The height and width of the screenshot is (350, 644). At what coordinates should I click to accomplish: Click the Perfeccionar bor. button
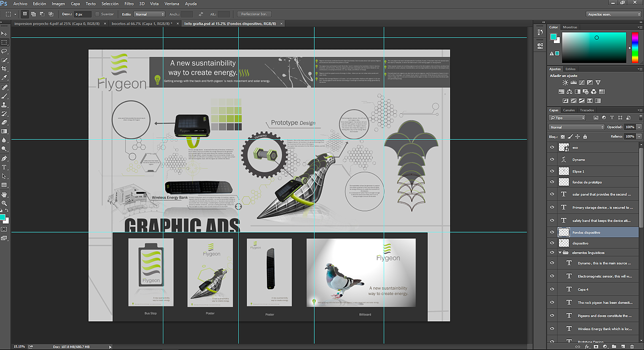click(x=254, y=14)
